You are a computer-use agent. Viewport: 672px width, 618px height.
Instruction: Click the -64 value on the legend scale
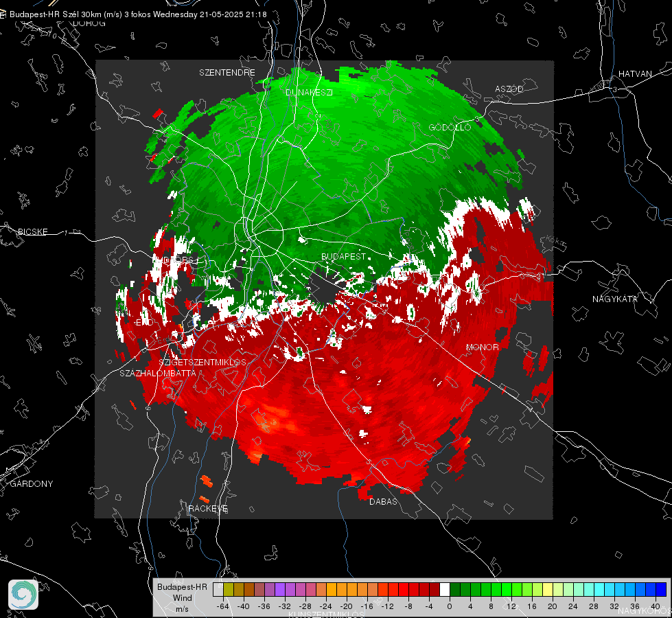pyautogui.click(x=223, y=606)
